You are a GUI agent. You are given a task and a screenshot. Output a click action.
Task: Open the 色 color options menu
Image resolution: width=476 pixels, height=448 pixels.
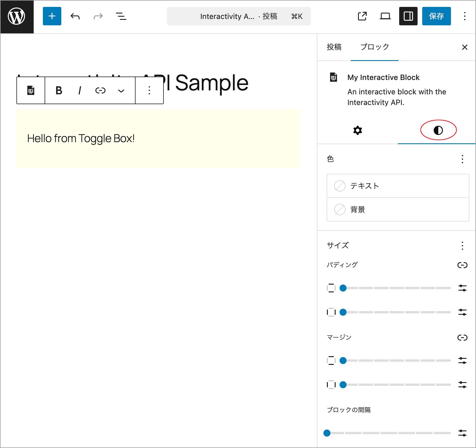click(462, 159)
